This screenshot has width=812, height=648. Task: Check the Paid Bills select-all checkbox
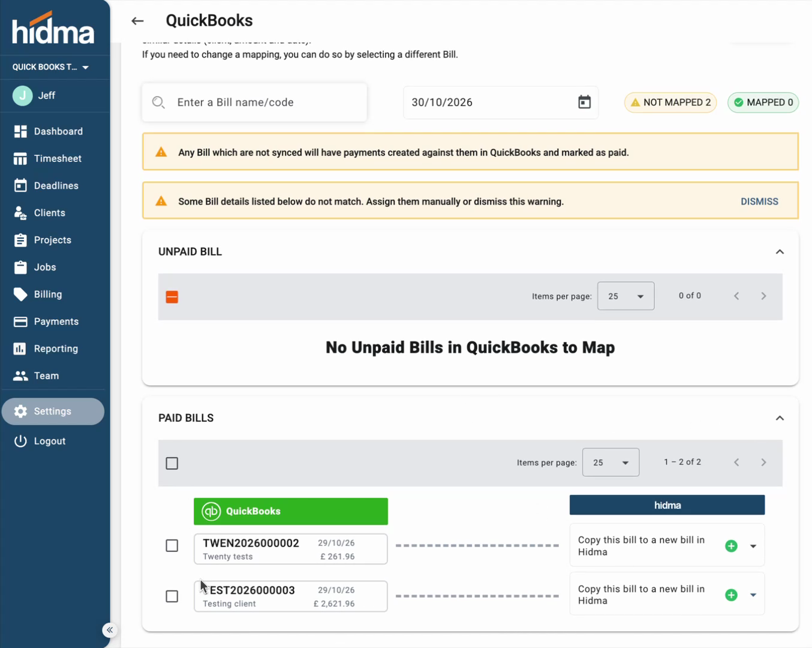pos(172,463)
